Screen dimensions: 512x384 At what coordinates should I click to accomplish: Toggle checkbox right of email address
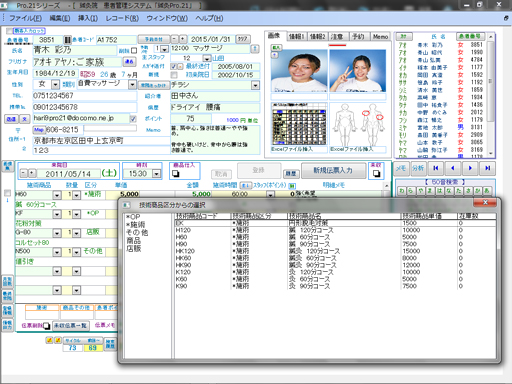click(x=133, y=119)
